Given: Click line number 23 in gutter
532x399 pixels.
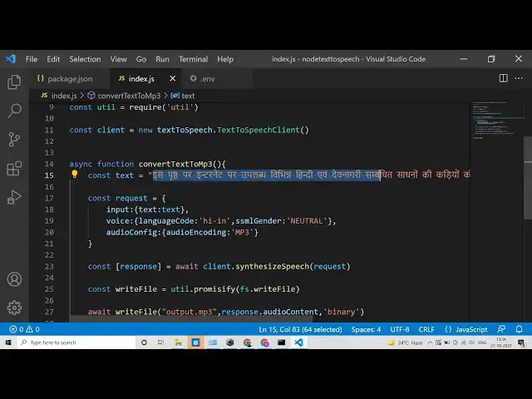Looking at the screenshot, I should click(x=49, y=266).
